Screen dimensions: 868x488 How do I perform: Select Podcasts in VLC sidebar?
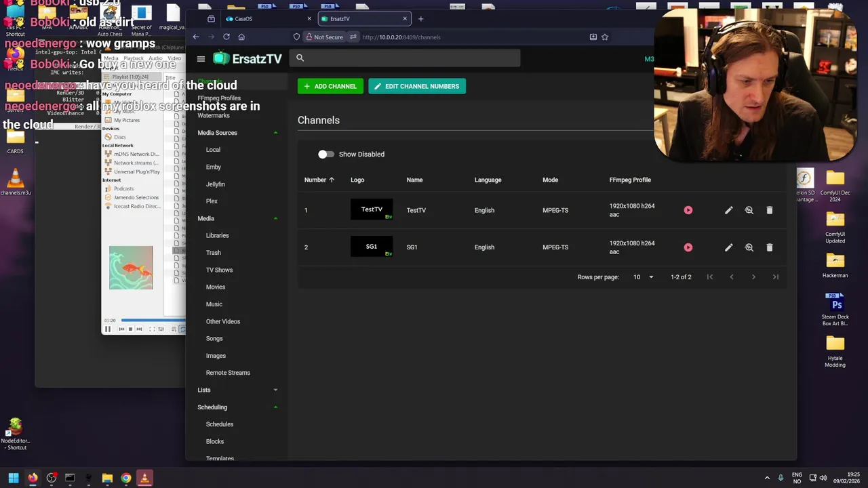(x=123, y=188)
